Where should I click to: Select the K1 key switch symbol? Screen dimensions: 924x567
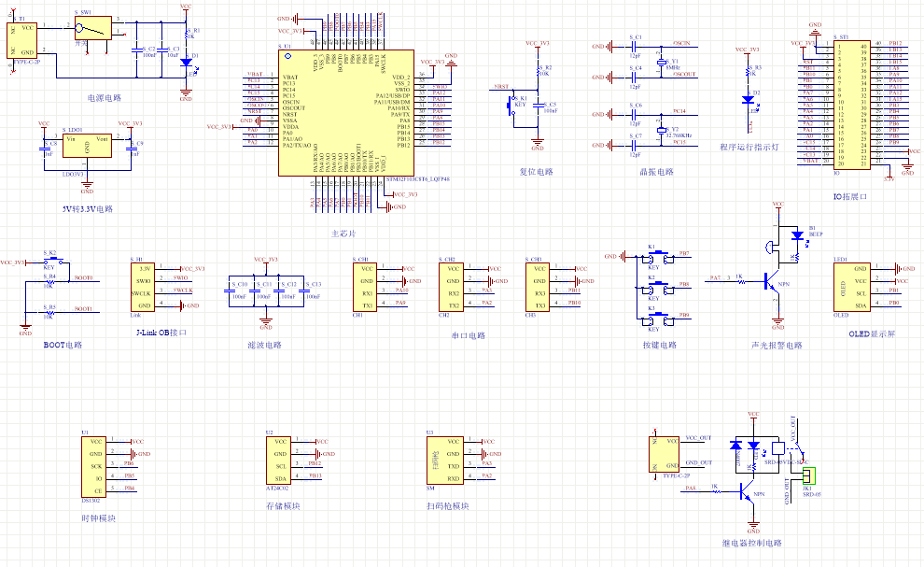(x=660, y=257)
